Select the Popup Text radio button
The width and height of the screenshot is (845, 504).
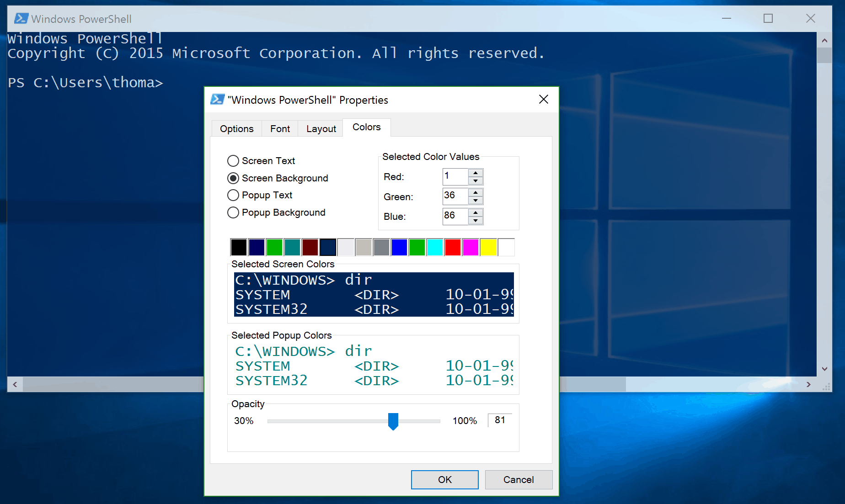click(x=233, y=195)
